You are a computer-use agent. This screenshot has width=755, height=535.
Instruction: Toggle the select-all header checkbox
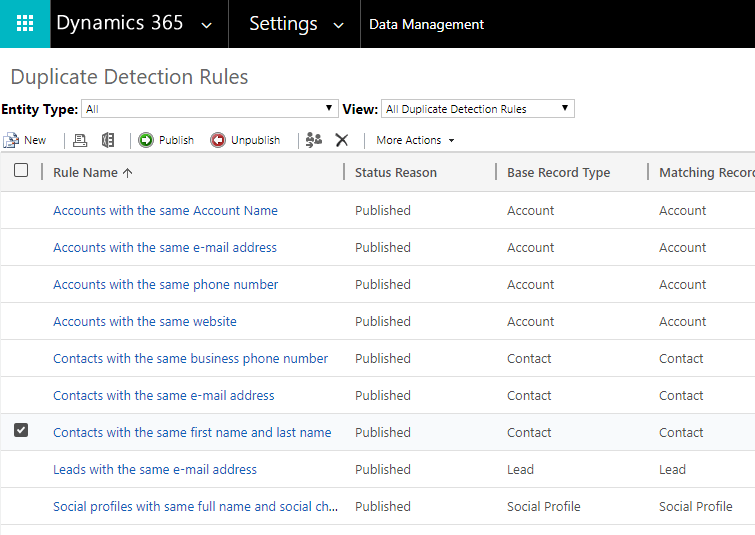(21, 171)
